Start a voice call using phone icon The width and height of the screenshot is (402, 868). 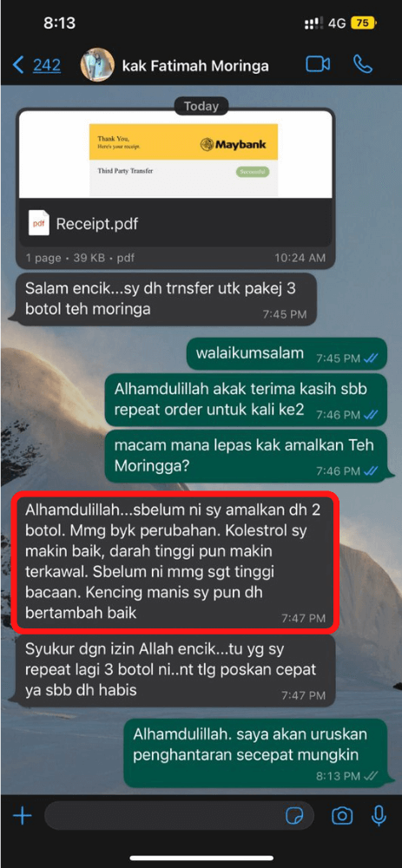click(363, 65)
